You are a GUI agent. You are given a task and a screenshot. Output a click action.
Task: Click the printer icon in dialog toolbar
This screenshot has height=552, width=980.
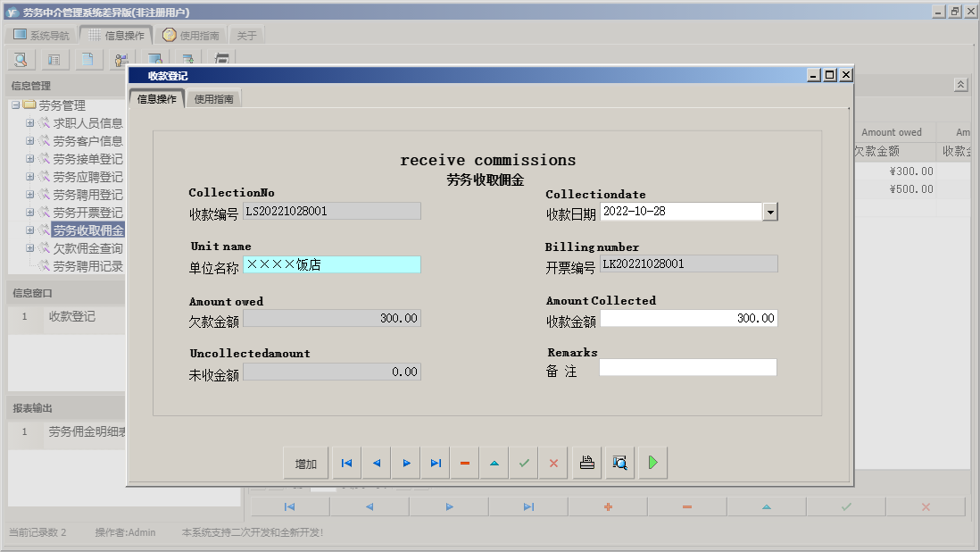(586, 464)
